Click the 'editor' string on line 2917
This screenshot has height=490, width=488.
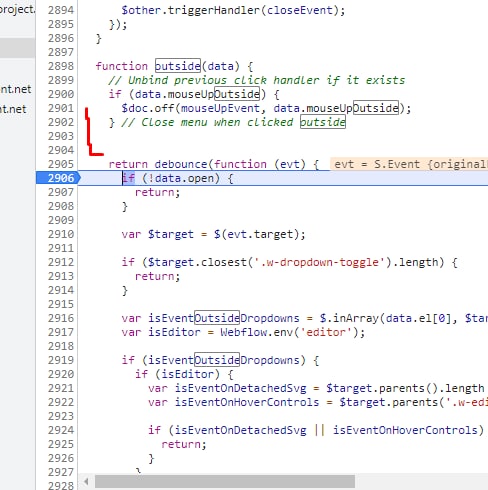tap(326, 332)
